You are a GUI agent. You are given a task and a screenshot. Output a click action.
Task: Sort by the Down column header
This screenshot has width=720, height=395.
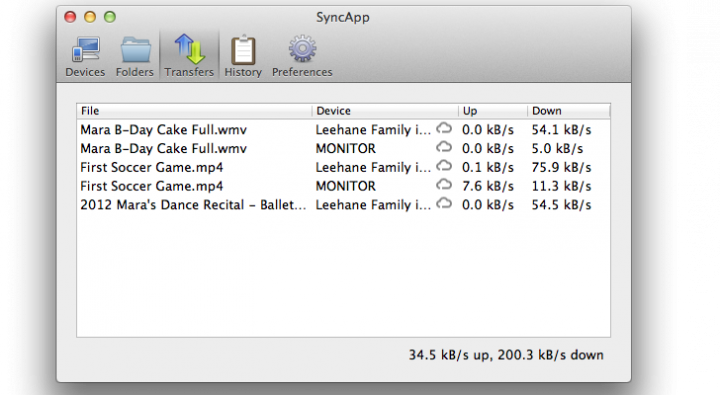[569, 111]
